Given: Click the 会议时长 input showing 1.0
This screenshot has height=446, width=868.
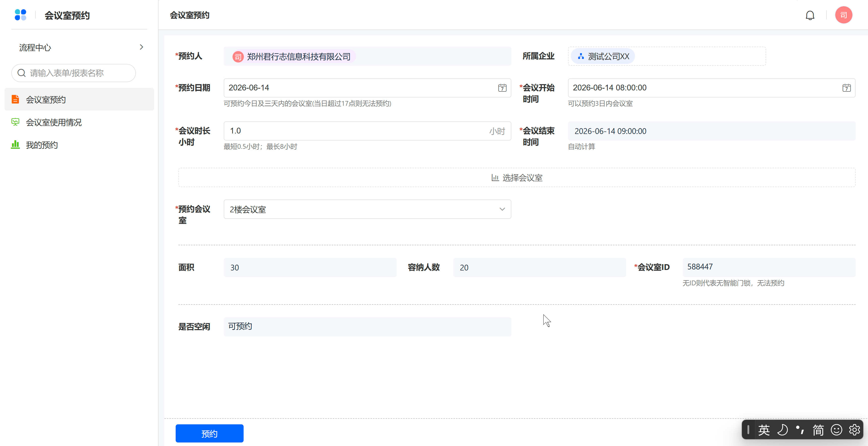Looking at the screenshot, I should point(367,131).
